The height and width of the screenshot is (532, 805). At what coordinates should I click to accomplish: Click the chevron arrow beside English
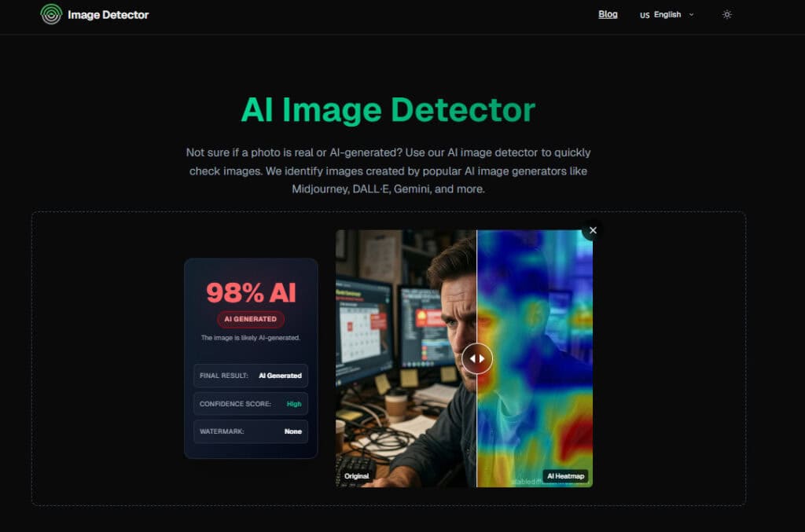coord(692,14)
